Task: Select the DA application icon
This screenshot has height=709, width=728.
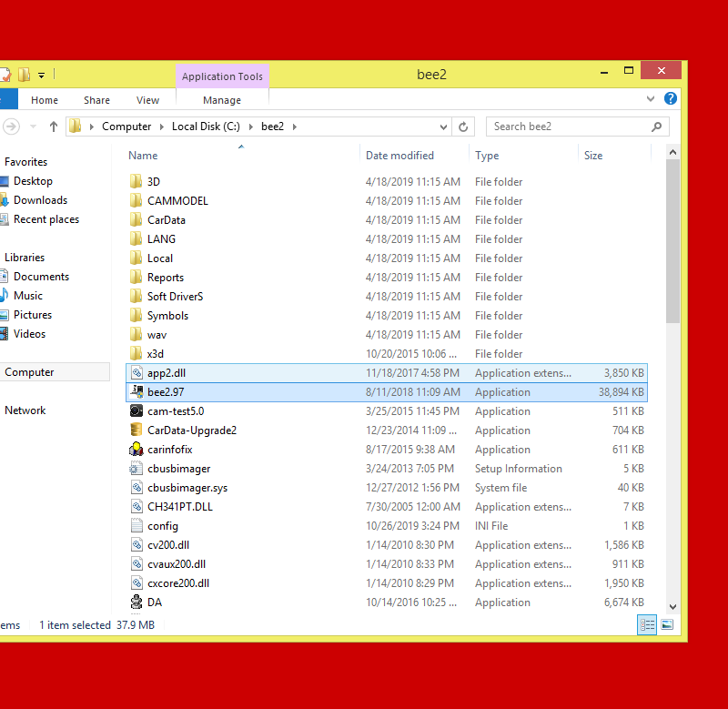Action: [136, 603]
